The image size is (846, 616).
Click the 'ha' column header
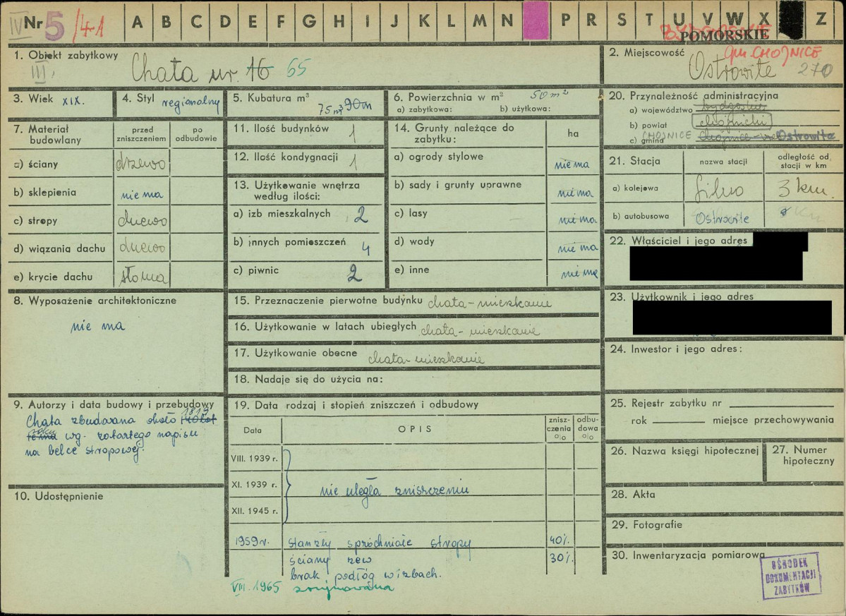pyautogui.click(x=572, y=133)
